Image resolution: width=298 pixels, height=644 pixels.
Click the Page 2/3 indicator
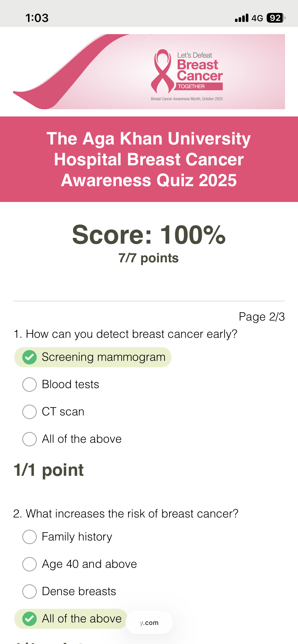tap(262, 317)
